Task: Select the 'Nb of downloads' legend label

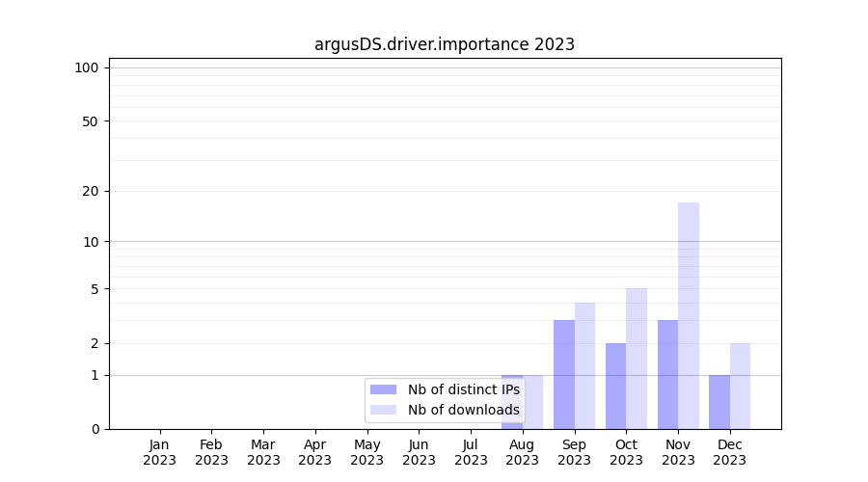Action: [x=463, y=410]
